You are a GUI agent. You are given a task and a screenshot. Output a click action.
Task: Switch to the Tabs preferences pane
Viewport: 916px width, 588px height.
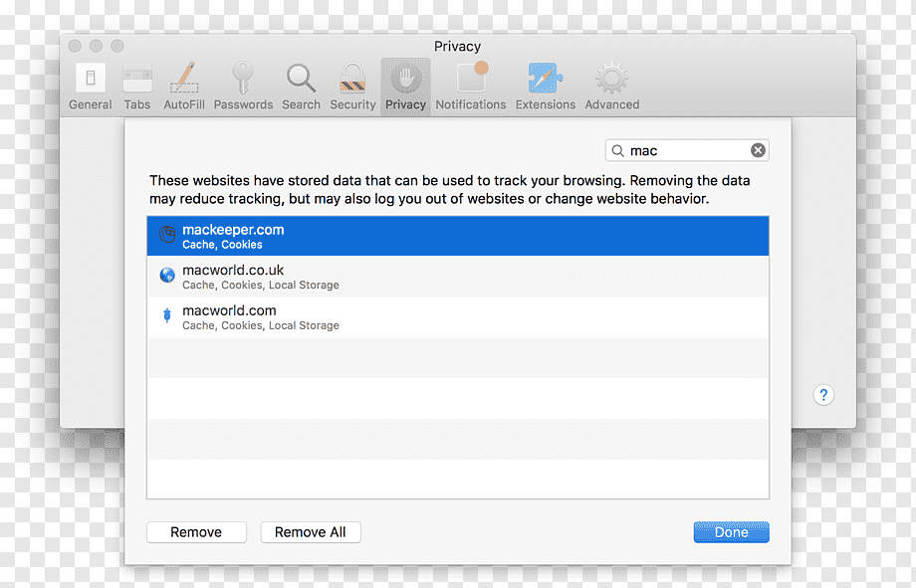[x=137, y=87]
